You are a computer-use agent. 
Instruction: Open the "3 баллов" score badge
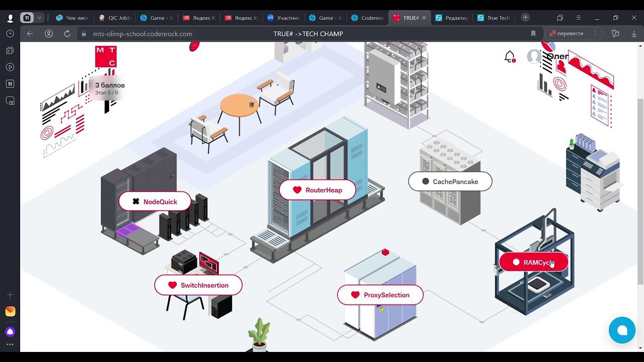[110, 88]
